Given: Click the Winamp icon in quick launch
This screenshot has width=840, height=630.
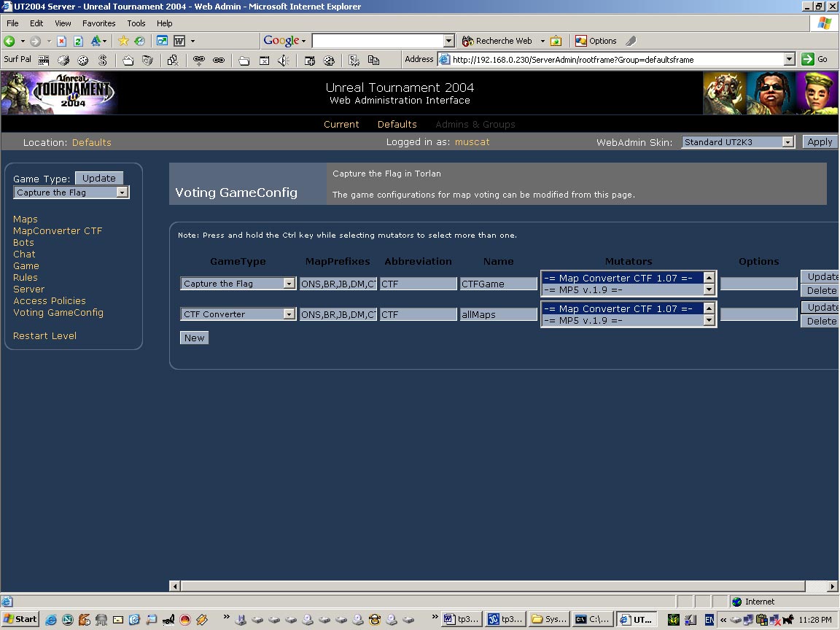Looking at the screenshot, I should pyautogui.click(x=201, y=620).
